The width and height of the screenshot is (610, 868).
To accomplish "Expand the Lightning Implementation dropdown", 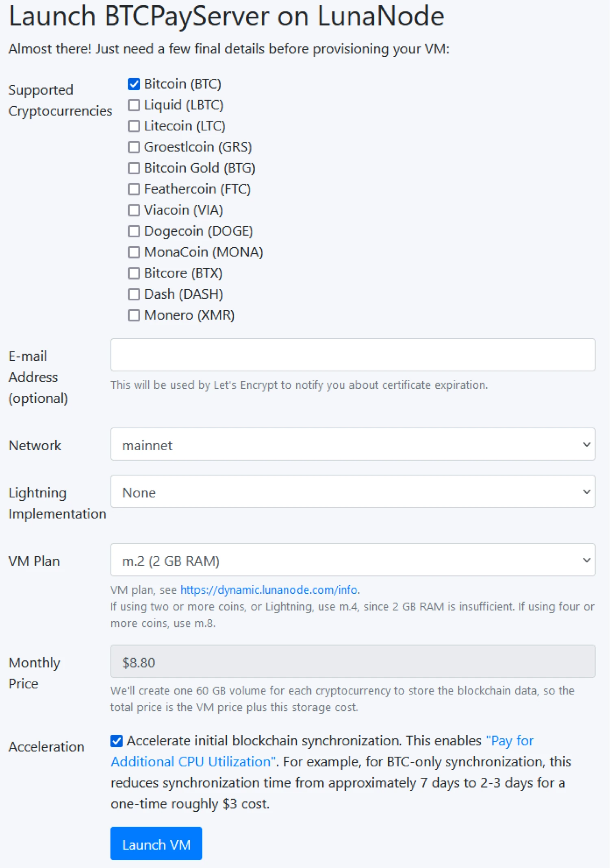I will tap(352, 492).
